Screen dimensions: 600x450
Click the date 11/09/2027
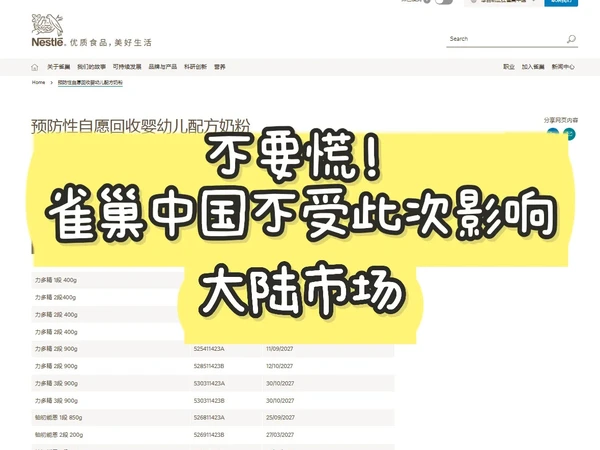click(x=280, y=349)
